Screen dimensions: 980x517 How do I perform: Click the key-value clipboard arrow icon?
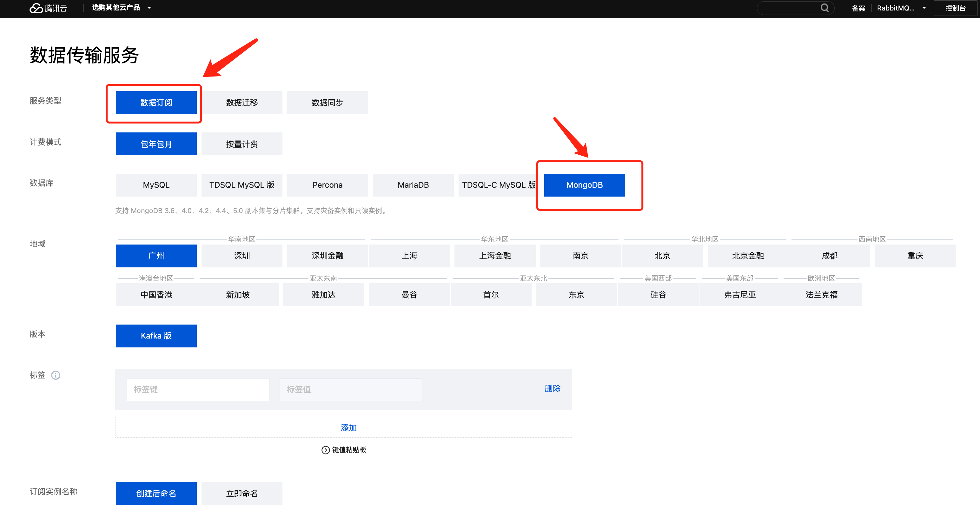(325, 450)
